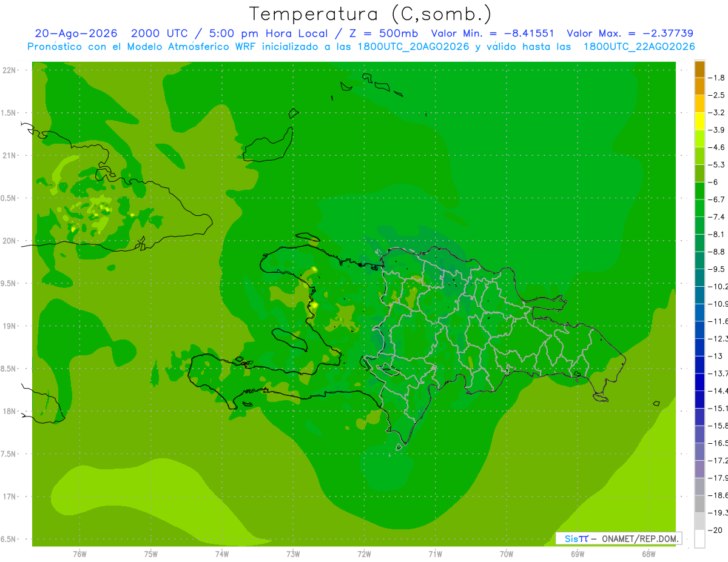Select the -2.5 colorbar value
Screen dimensions: 728x562
point(717,95)
